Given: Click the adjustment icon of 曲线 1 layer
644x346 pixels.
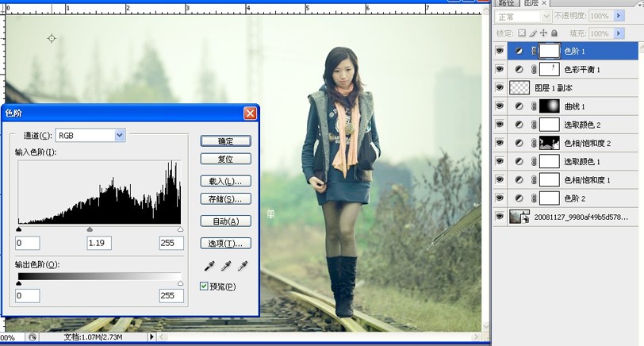Looking at the screenshot, I should pyautogui.click(x=519, y=106).
